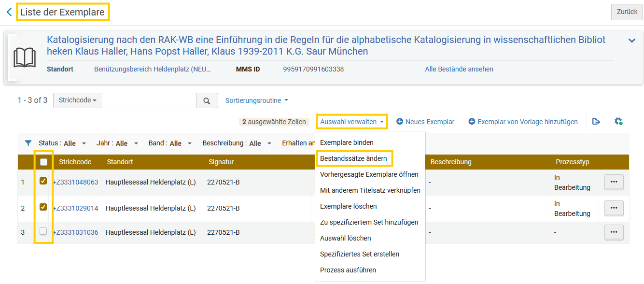The image size is (644, 284).
Task: Open row actions for item Z3331031036
Action: 614,232
